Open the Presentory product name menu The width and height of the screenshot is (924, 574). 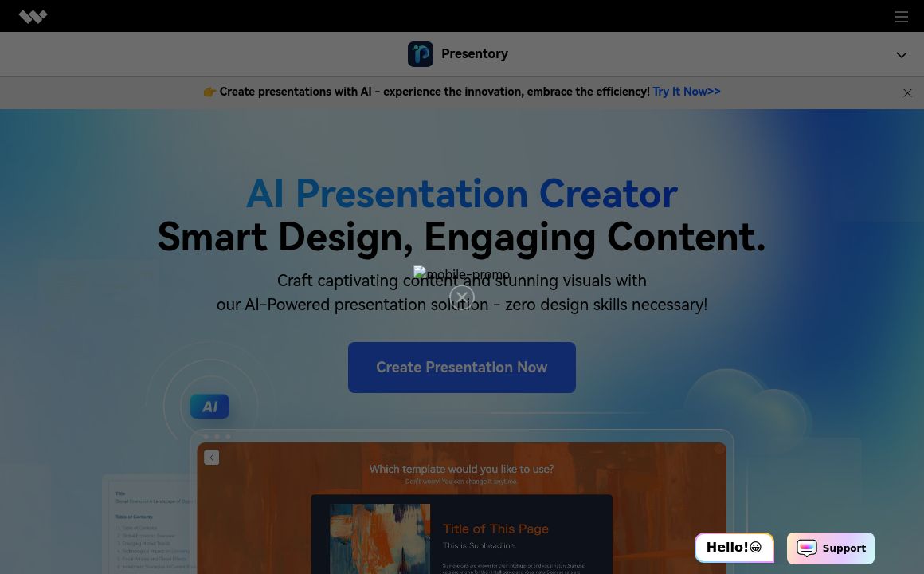pos(475,54)
